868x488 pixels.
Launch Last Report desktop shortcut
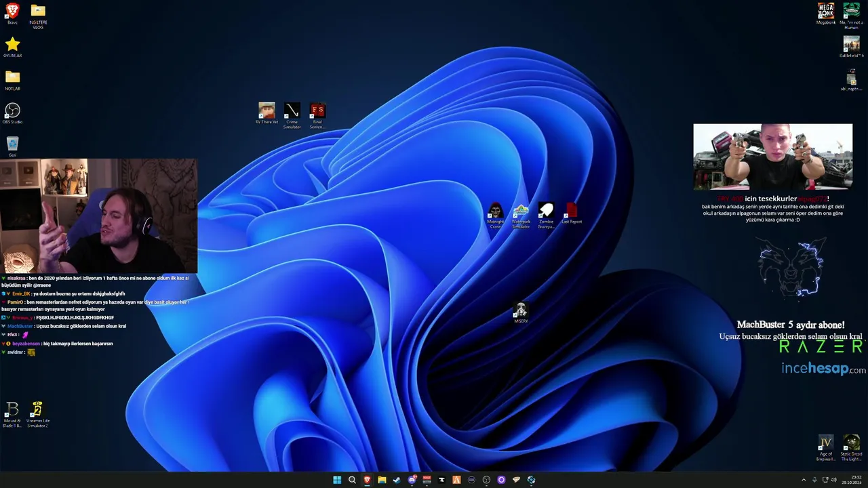coord(572,213)
